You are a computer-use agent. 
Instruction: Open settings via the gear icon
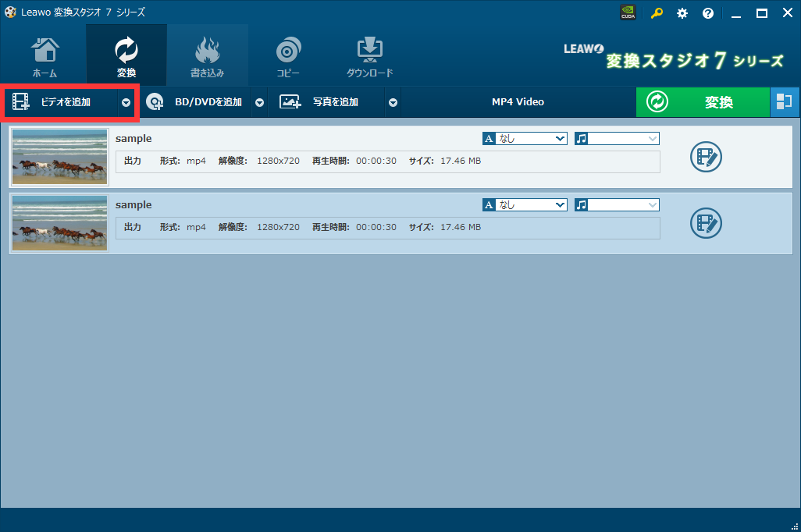point(682,12)
